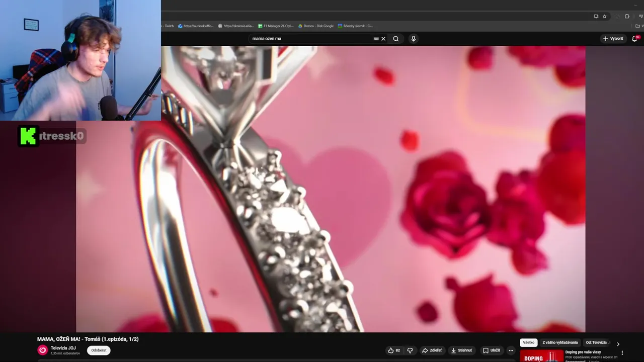Select the 'Od: Televízia' filter chip
The height and width of the screenshot is (362, 644).
597,342
